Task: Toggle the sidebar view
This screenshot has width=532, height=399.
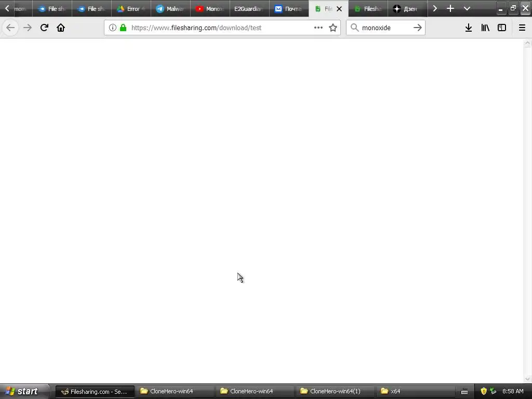Action: click(502, 28)
